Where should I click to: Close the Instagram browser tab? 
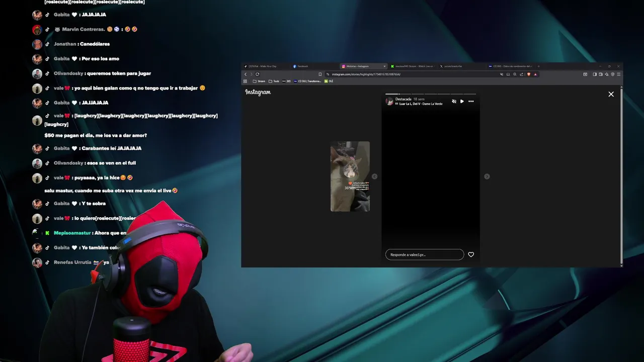384,66
